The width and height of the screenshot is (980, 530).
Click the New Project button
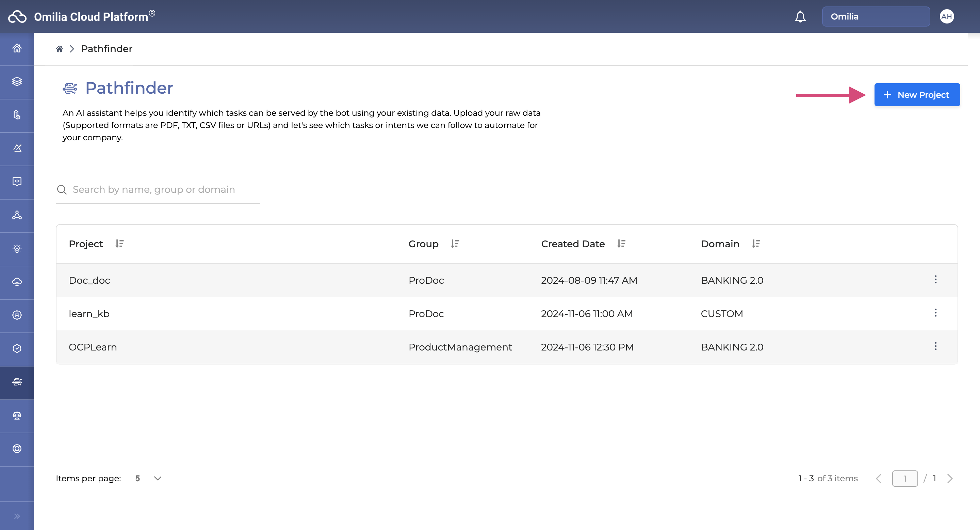pos(917,95)
